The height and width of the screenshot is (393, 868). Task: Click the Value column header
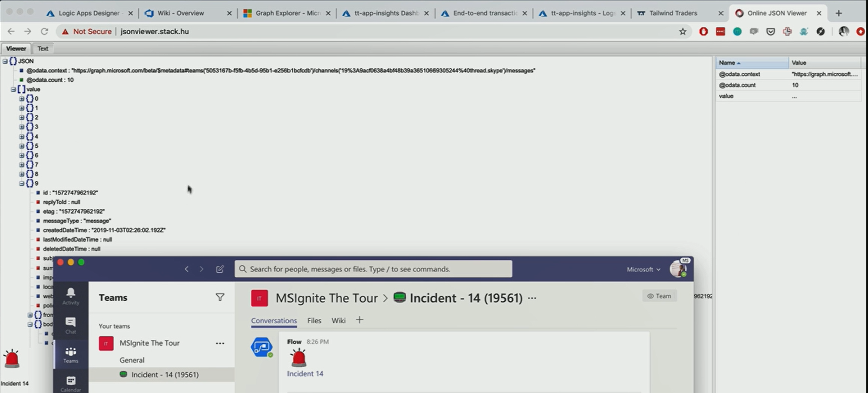pos(825,63)
